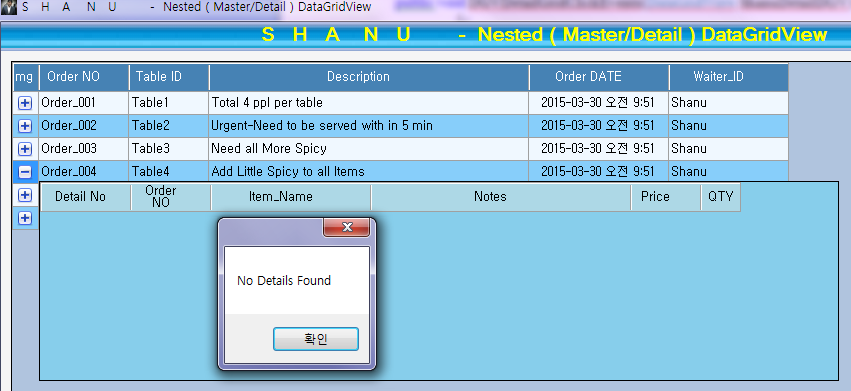
Task: Click the Order DATE cell of Order_001
Action: point(599,103)
